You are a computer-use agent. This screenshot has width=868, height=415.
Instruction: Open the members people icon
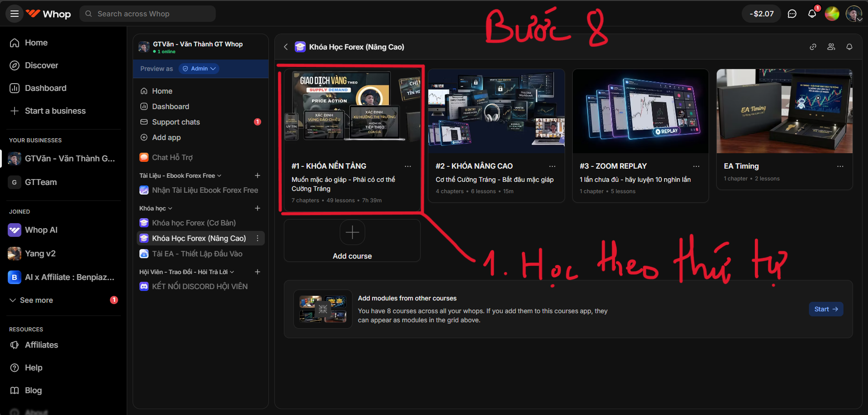(x=831, y=47)
